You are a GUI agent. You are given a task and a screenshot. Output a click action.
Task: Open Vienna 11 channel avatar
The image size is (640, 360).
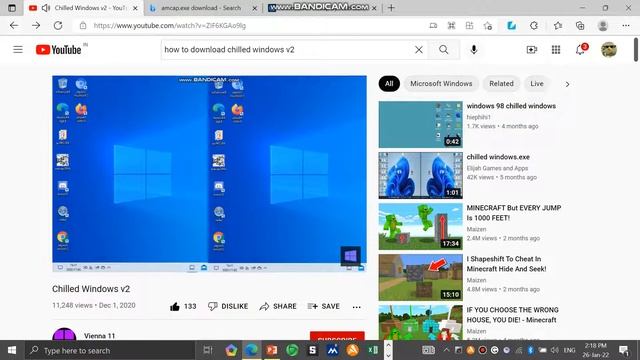64,334
